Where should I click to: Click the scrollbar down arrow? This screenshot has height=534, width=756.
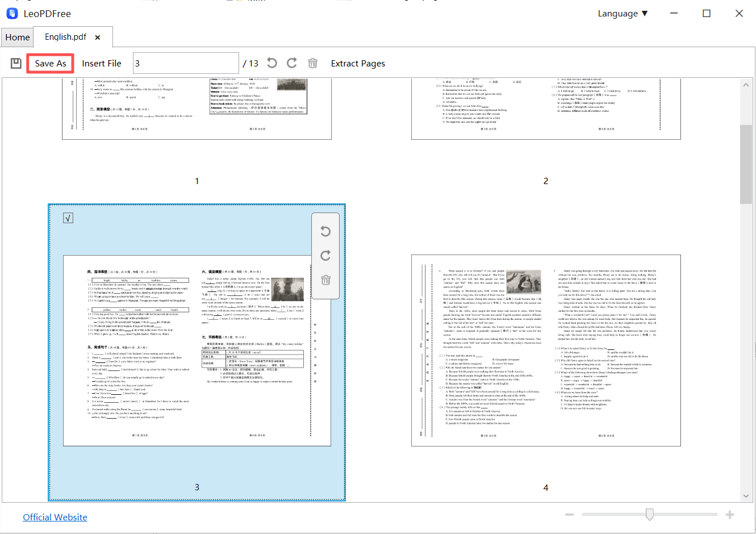point(746,495)
